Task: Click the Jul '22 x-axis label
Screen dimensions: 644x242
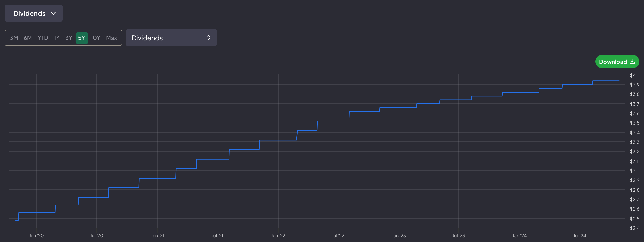Action: (338, 236)
